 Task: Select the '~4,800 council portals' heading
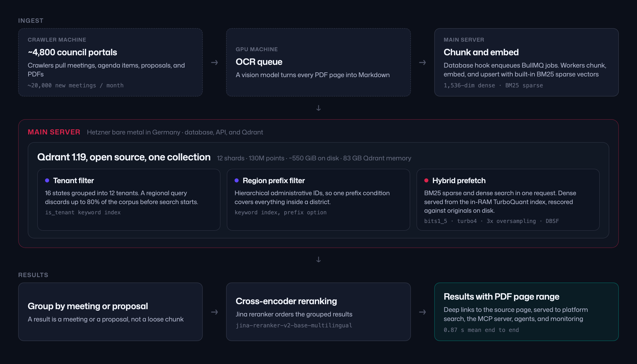coord(72,52)
